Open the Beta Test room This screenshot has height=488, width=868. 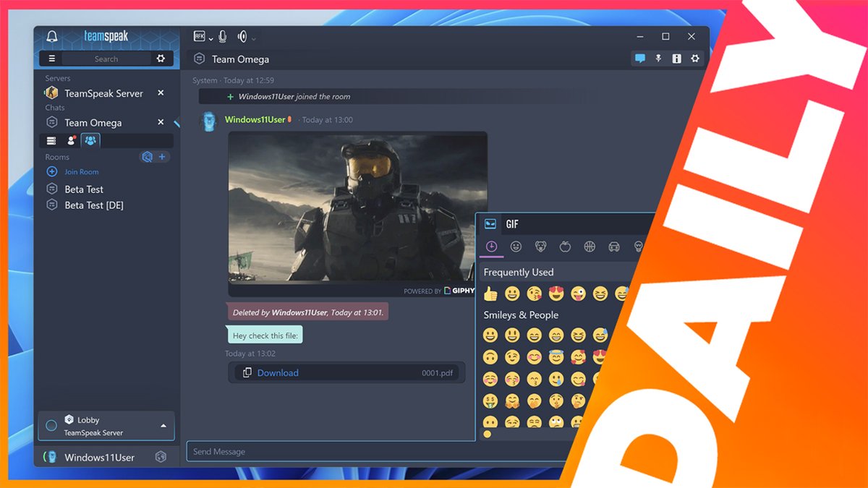click(84, 189)
